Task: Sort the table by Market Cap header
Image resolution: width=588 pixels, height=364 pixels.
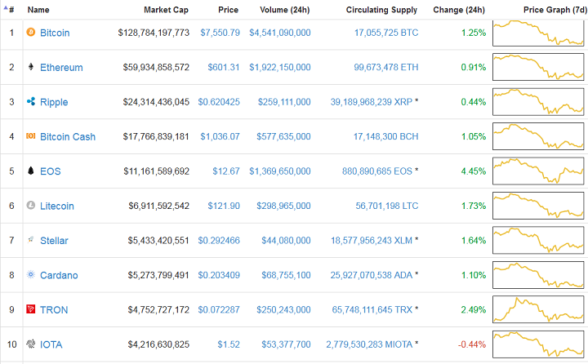Action: pyautogui.click(x=166, y=10)
